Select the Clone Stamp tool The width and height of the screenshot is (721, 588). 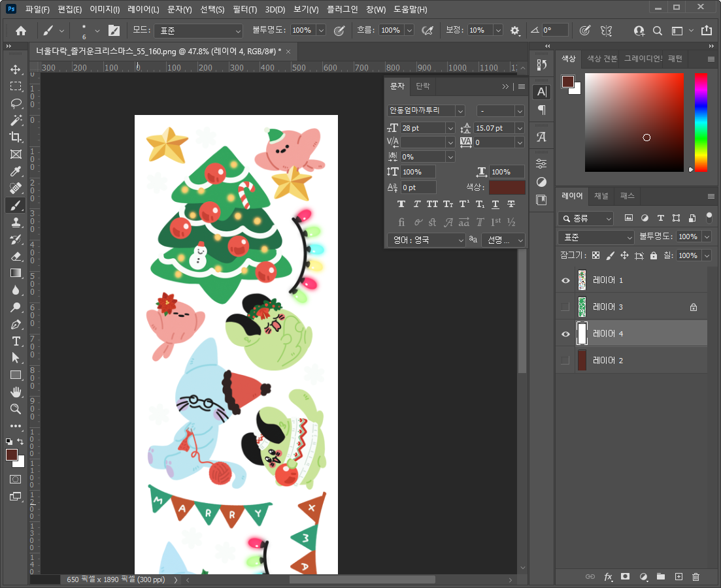pyautogui.click(x=16, y=222)
